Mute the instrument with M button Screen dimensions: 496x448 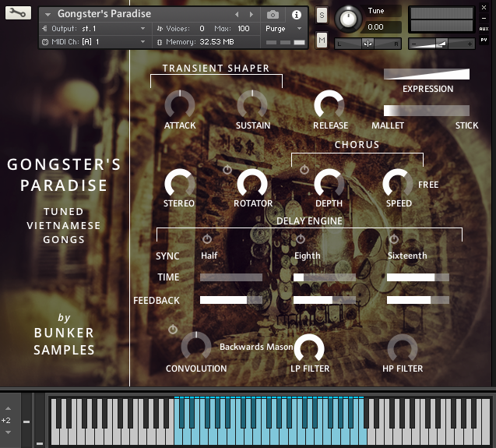tap(322, 41)
